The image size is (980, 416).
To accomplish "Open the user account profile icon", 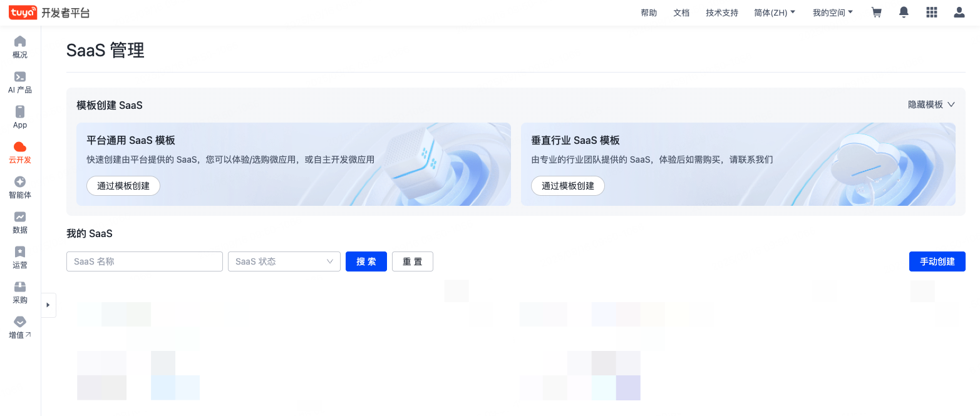I will 959,13.
